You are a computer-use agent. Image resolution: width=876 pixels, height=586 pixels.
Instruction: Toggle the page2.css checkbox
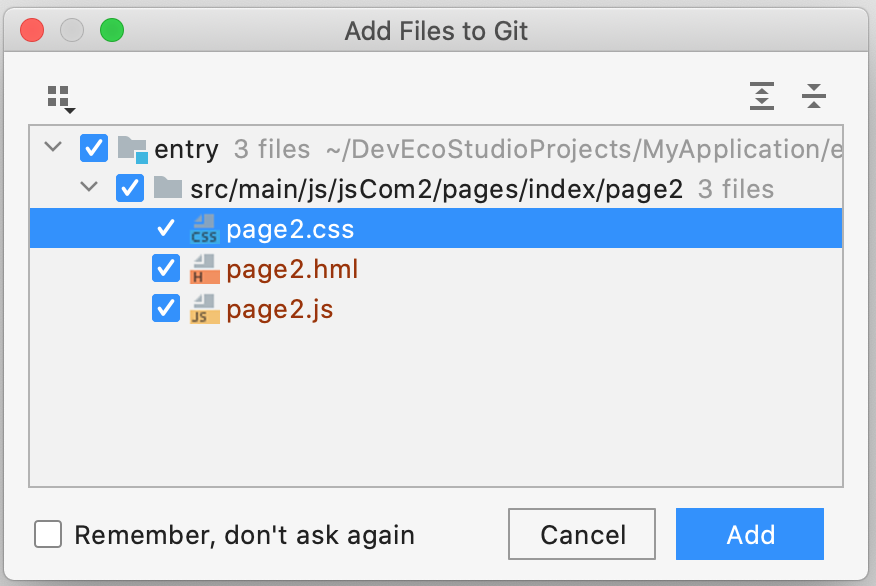point(166,228)
